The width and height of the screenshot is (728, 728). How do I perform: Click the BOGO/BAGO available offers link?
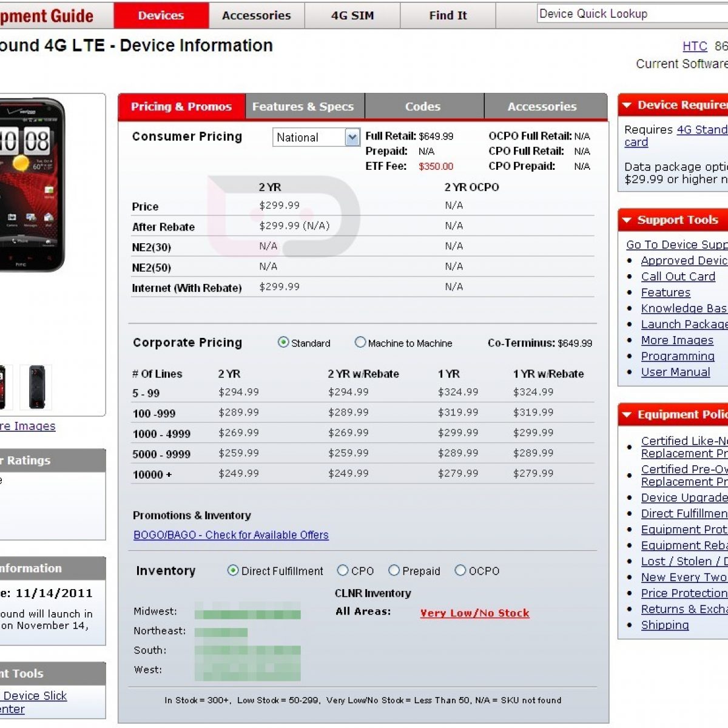[x=231, y=535]
